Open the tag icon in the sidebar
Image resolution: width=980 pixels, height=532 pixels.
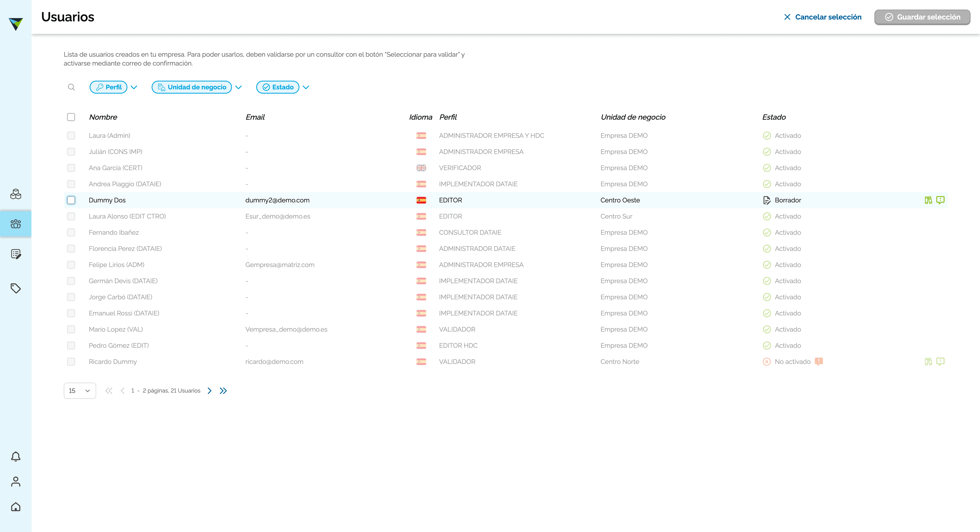pos(16,288)
